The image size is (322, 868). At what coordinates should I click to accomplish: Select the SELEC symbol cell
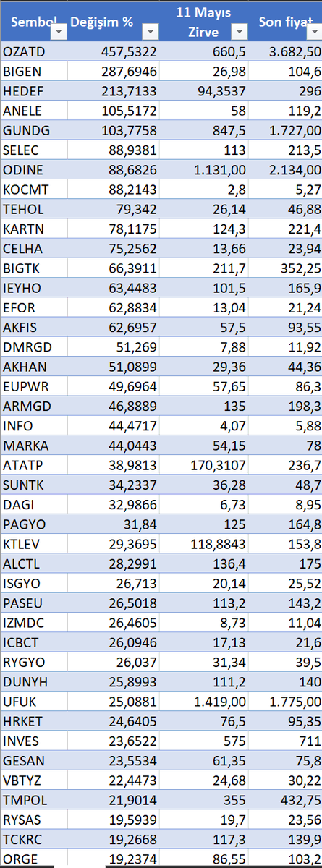pyautogui.click(x=34, y=150)
